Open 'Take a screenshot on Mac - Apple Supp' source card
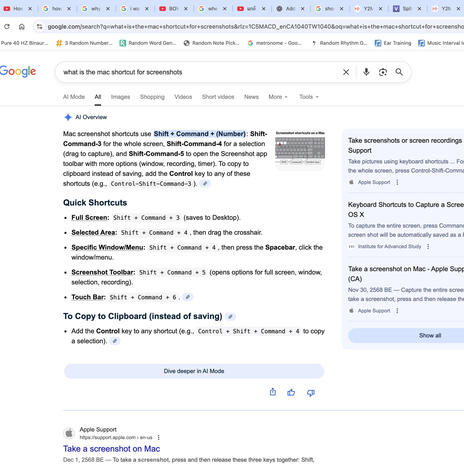 point(406,273)
